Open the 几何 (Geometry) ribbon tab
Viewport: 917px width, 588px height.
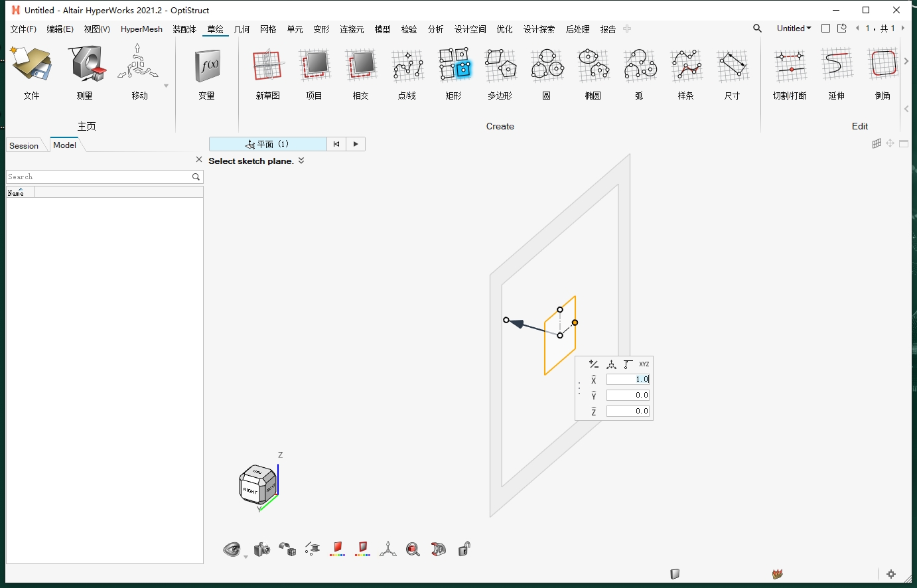tap(242, 29)
